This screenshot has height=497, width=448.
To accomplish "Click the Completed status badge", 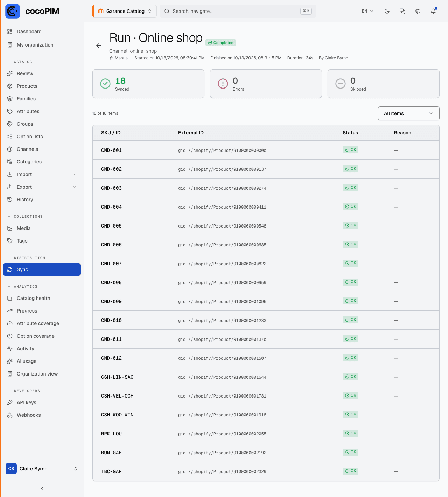I will pos(220,43).
